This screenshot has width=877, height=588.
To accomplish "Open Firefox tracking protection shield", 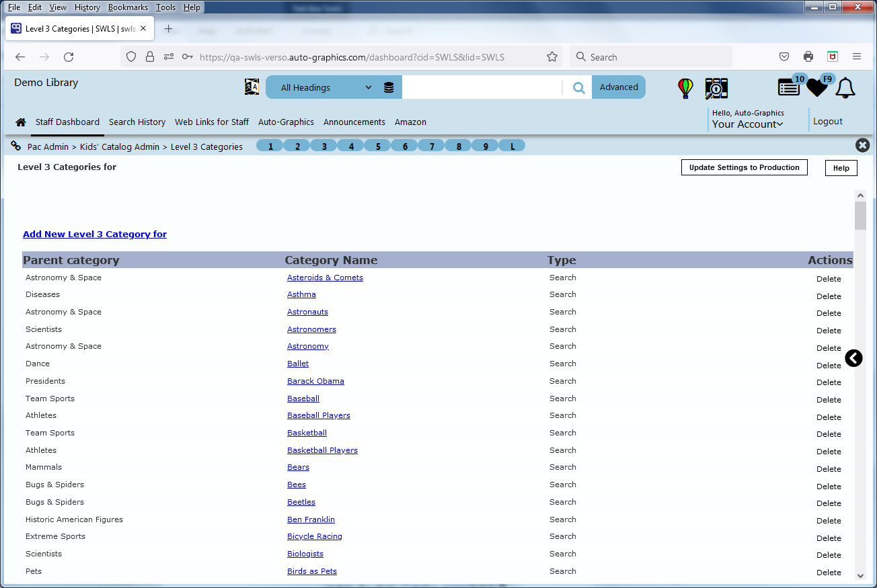I will tap(131, 57).
